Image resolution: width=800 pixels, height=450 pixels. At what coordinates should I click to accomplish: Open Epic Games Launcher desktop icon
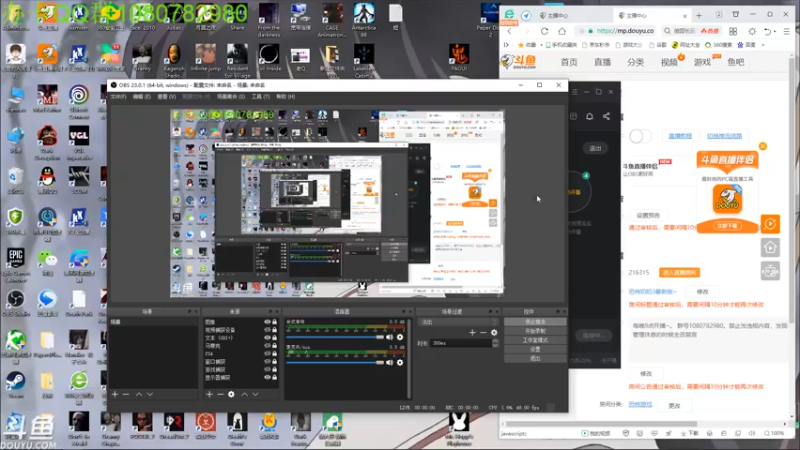point(15,264)
